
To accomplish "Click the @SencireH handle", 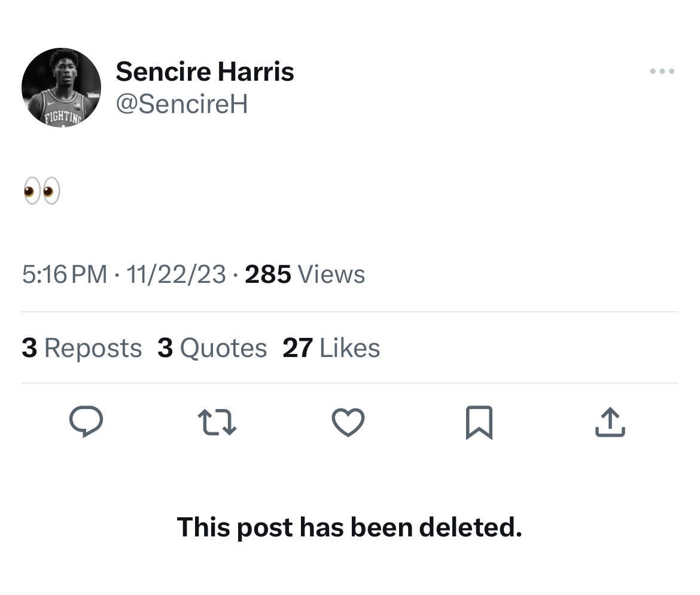I will (181, 104).
